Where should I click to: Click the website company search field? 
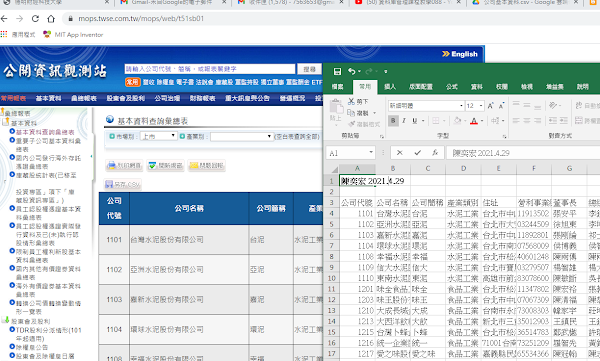[x=210, y=69]
